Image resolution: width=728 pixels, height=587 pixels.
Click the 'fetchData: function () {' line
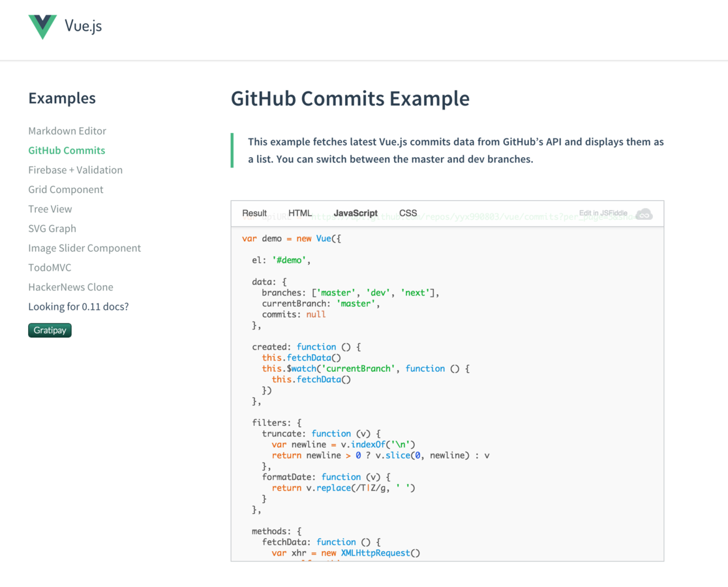pos(322,542)
